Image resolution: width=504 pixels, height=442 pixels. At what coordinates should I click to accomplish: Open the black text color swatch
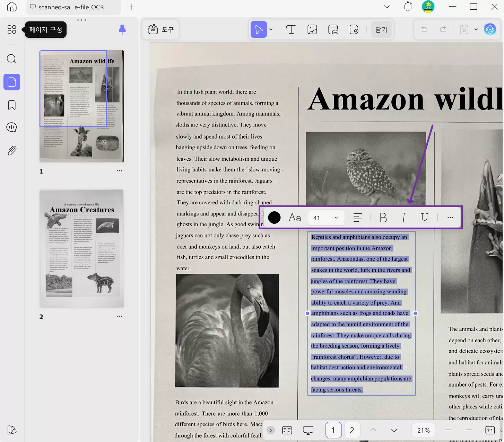tap(274, 218)
